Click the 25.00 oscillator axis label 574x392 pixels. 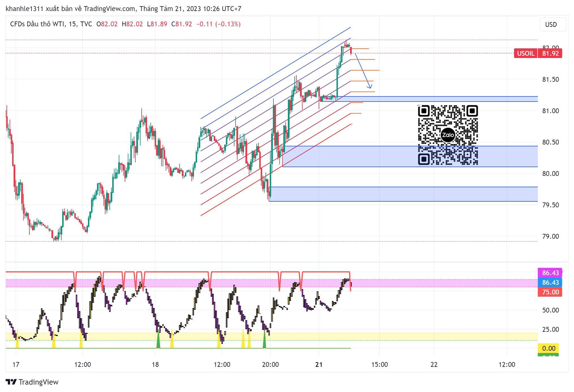[550, 329]
